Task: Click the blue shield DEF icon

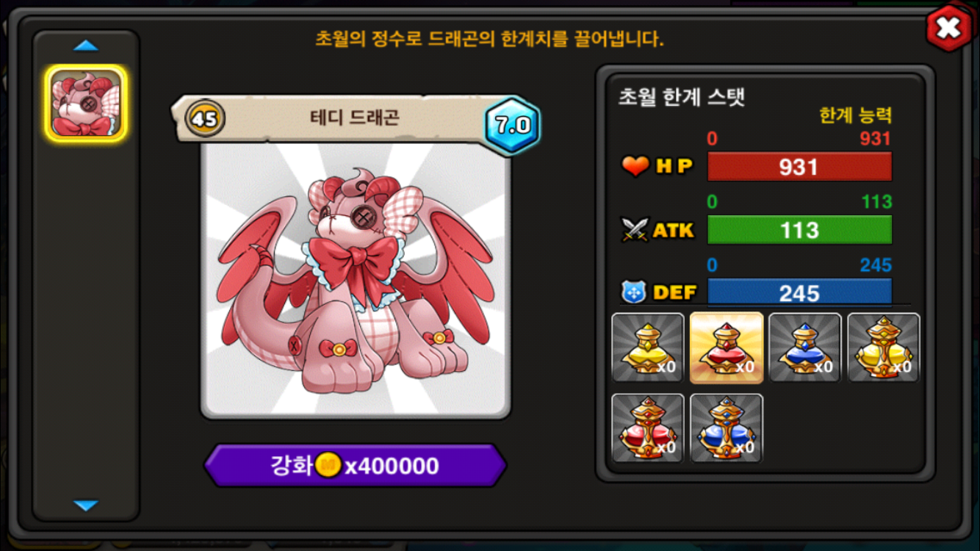Action: [633, 292]
